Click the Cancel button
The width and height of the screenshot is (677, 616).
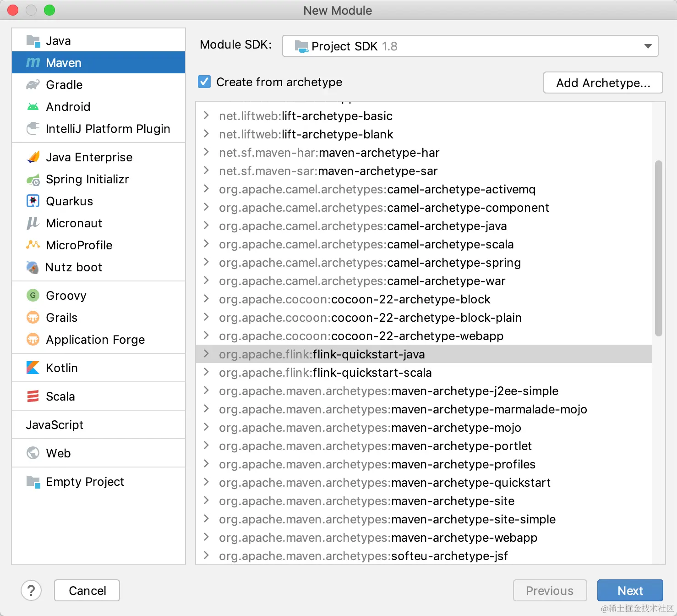pos(87,590)
